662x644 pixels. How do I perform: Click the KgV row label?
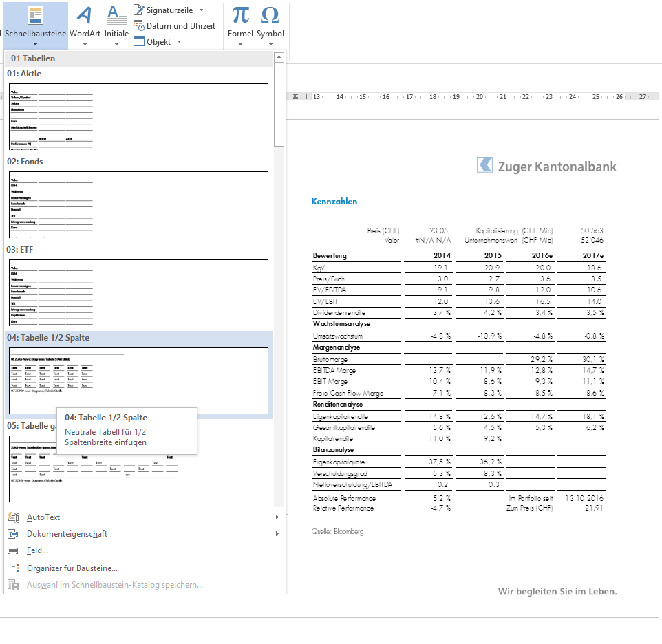[319, 268]
